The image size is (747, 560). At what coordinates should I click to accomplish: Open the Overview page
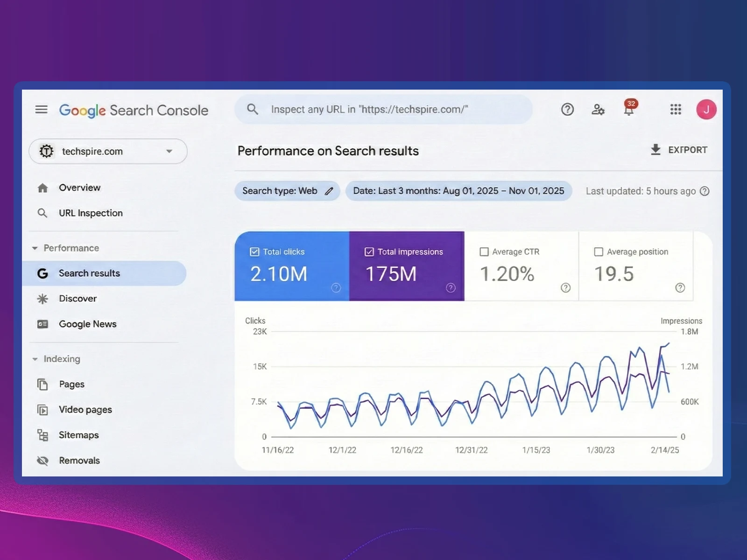(79, 188)
